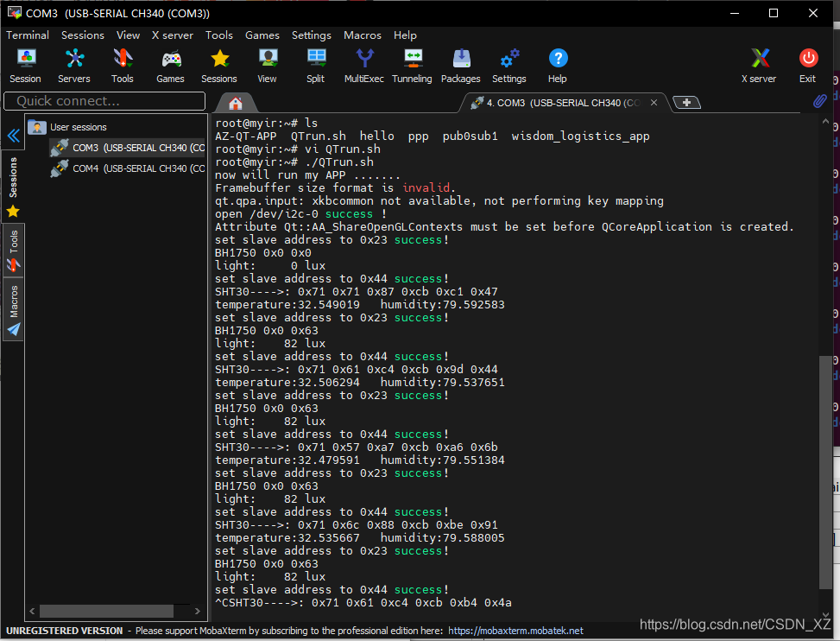This screenshot has height=641, width=840.
Task: Click 'temperature:32.549019' terminal line
Action: 287,305
